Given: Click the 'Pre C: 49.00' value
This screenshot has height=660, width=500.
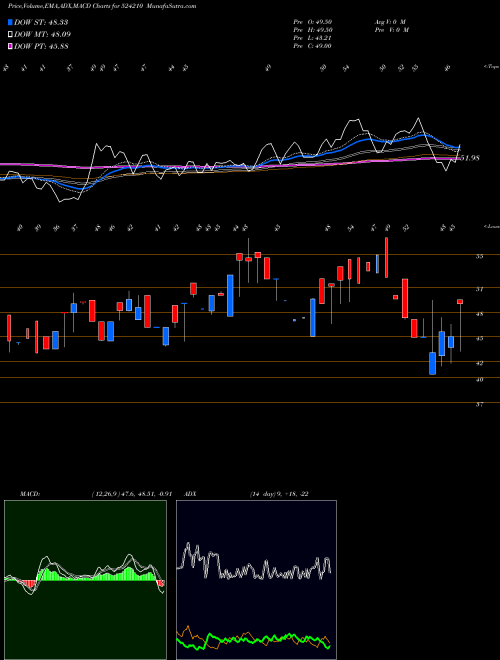Looking at the screenshot, I should pyautogui.click(x=313, y=46).
